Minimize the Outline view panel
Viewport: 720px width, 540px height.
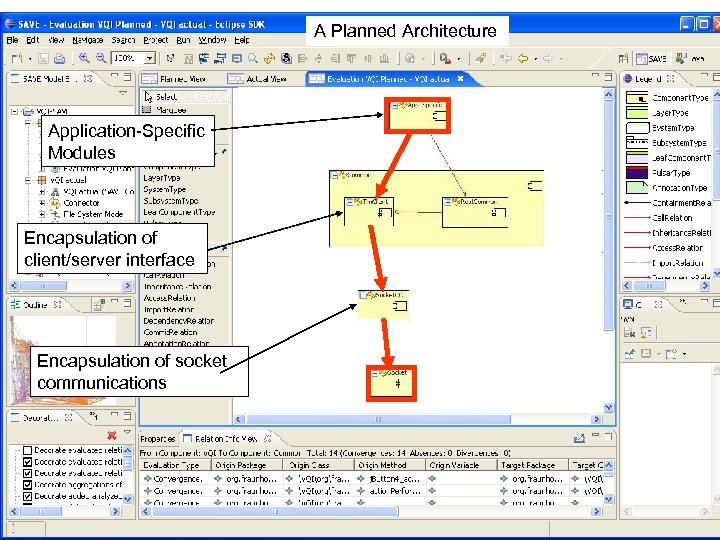pos(115,302)
